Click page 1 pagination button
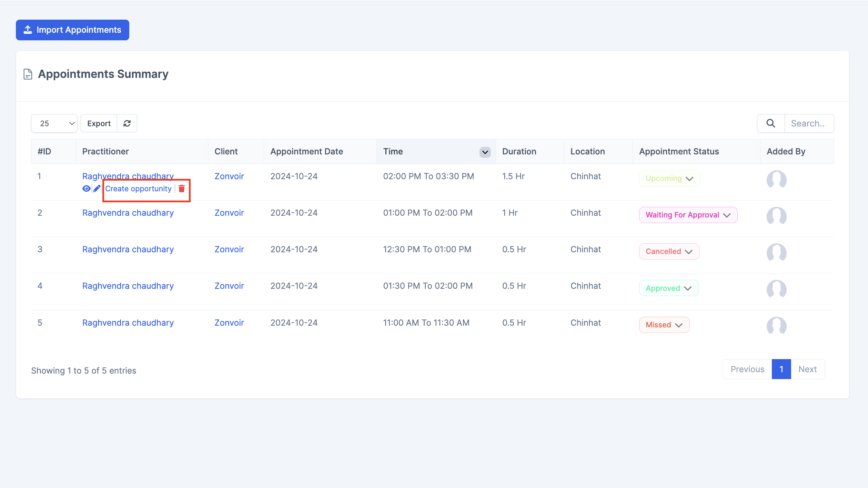This screenshot has height=488, width=868. 781,369
